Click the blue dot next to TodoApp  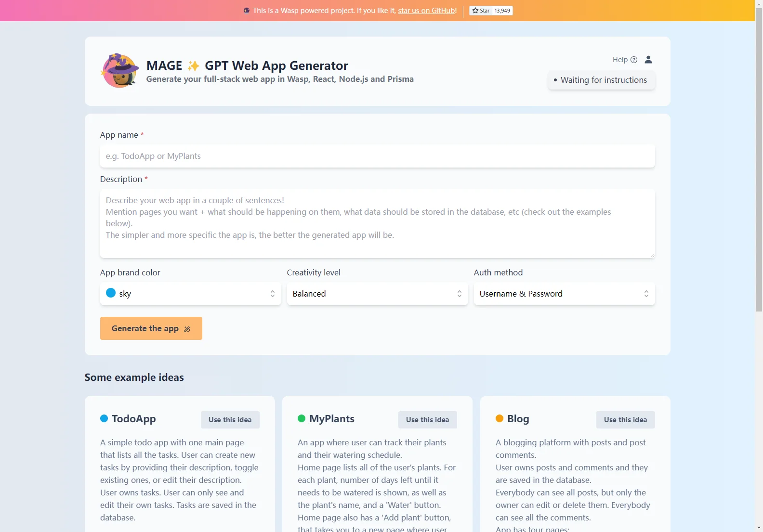[104, 418]
